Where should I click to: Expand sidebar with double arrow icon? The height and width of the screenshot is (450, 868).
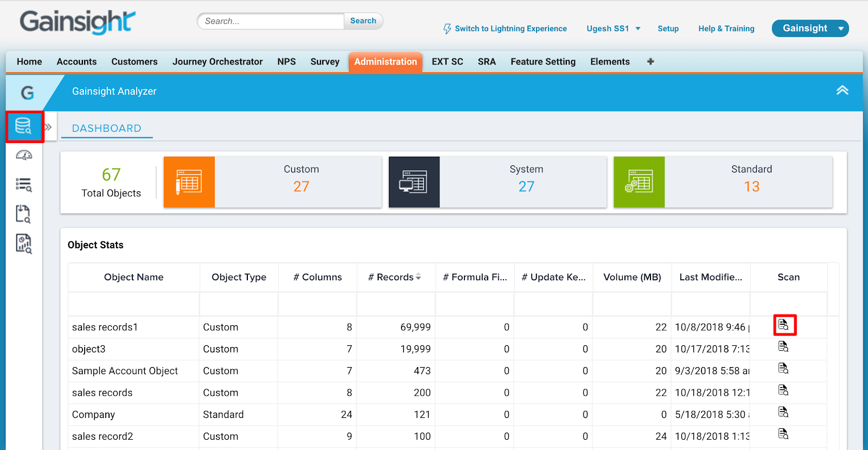tap(48, 127)
